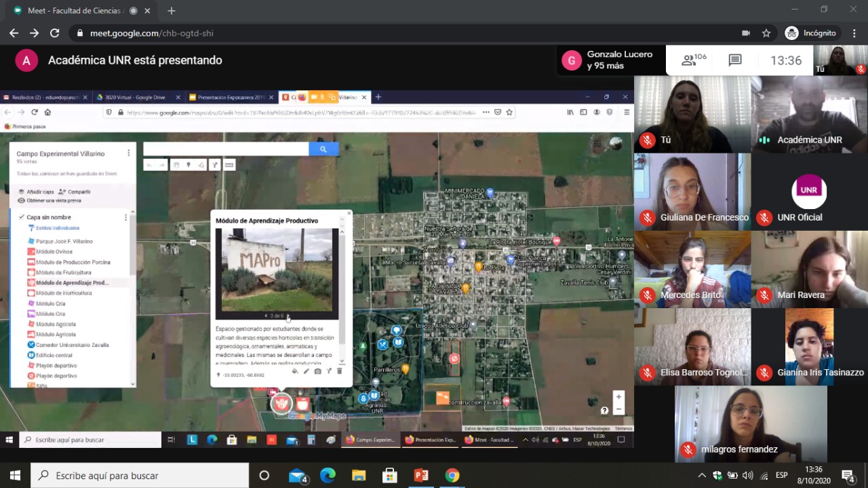Image resolution: width=868 pixels, height=488 pixels.
Task: Open options menu beside Campo Experimental Villarino
Action: point(129,154)
